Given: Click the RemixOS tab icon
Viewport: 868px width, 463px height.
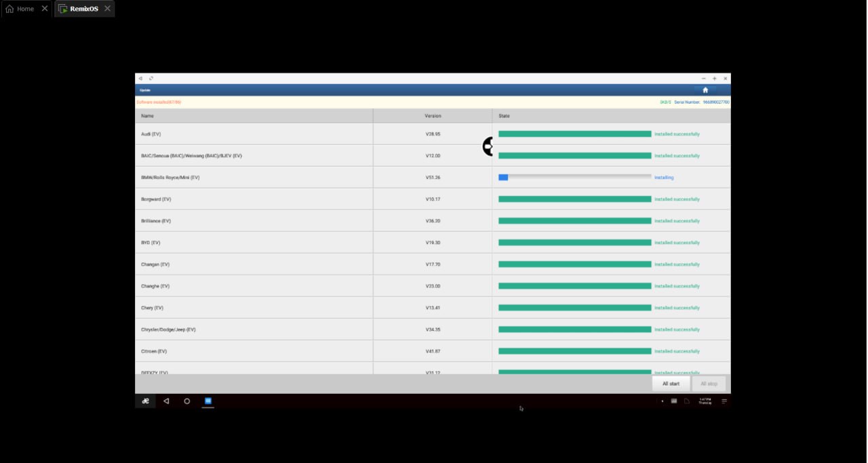Looking at the screenshot, I should (63, 9).
